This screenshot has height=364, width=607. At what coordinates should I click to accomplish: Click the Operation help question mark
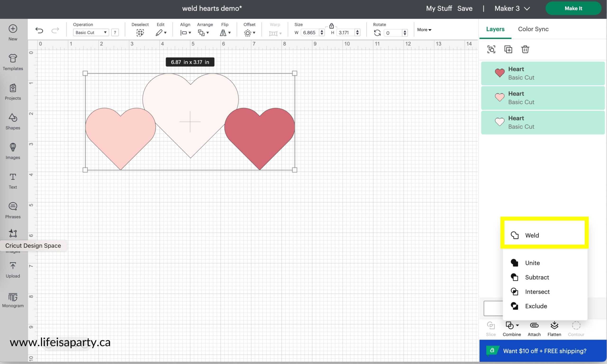(x=115, y=32)
